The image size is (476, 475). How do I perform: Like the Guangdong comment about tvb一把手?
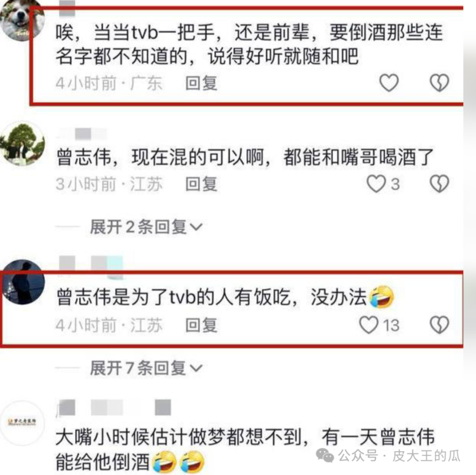pos(389,83)
